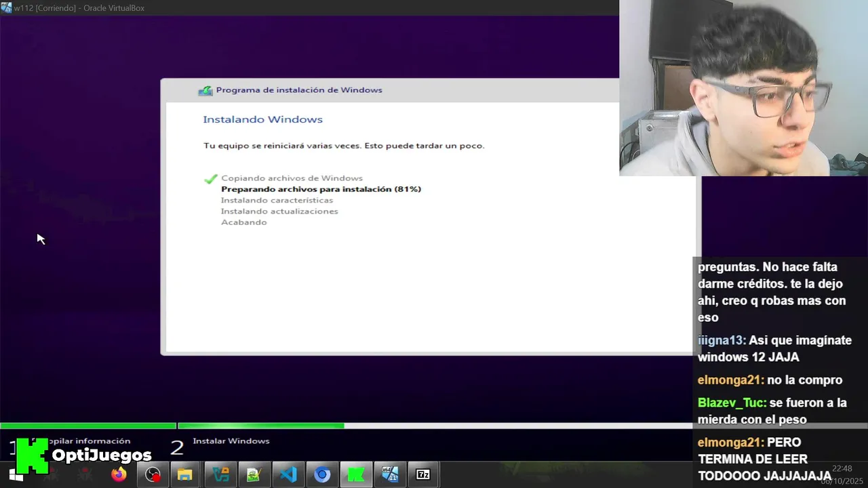868x488 pixels.
Task: Click 'Tu equipo se reiniciará varias veces' message
Action: click(344, 146)
